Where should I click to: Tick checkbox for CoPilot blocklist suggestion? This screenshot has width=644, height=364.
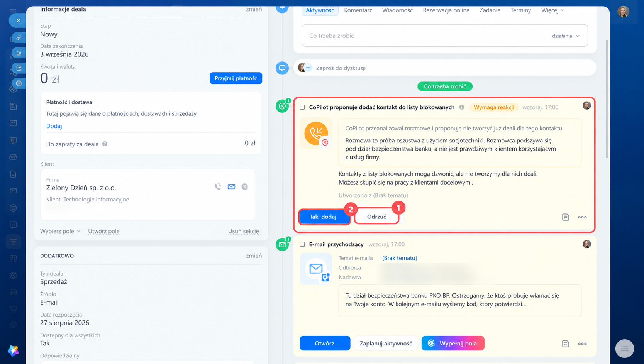pyautogui.click(x=302, y=107)
